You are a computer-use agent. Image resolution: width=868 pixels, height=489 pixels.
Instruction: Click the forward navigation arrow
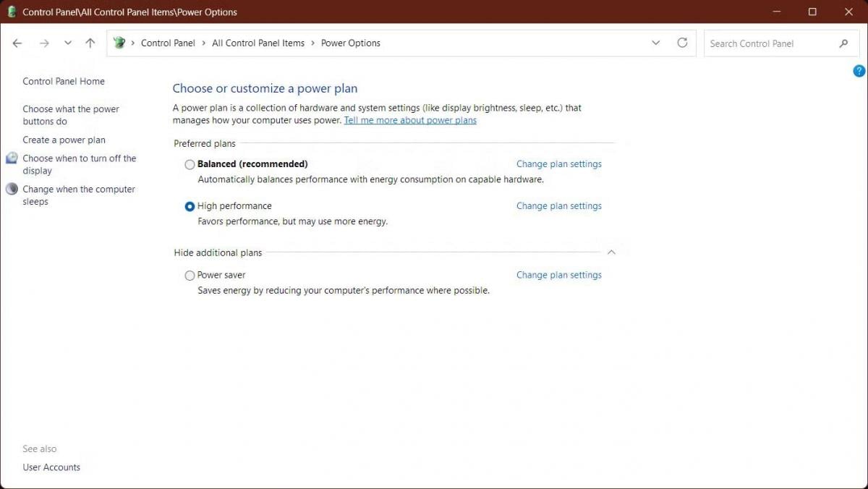43,43
